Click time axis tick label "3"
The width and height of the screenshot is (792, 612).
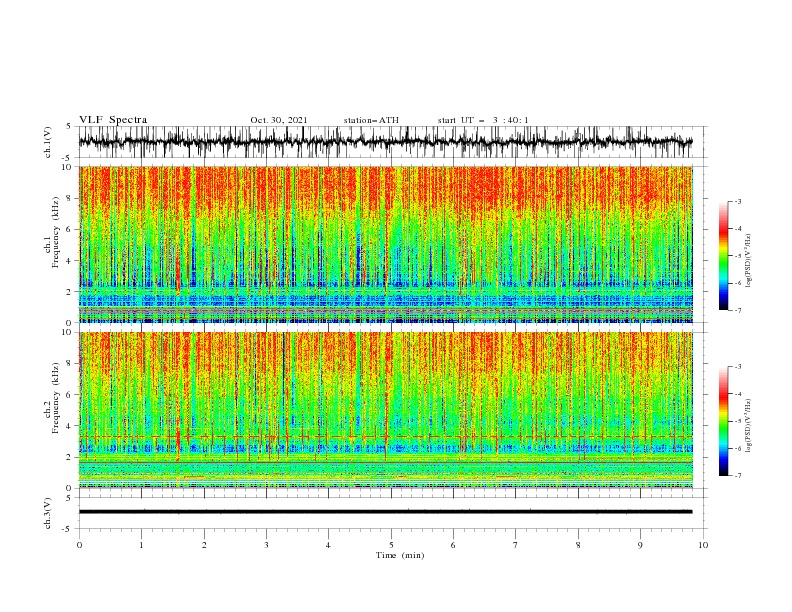pyautogui.click(x=266, y=545)
